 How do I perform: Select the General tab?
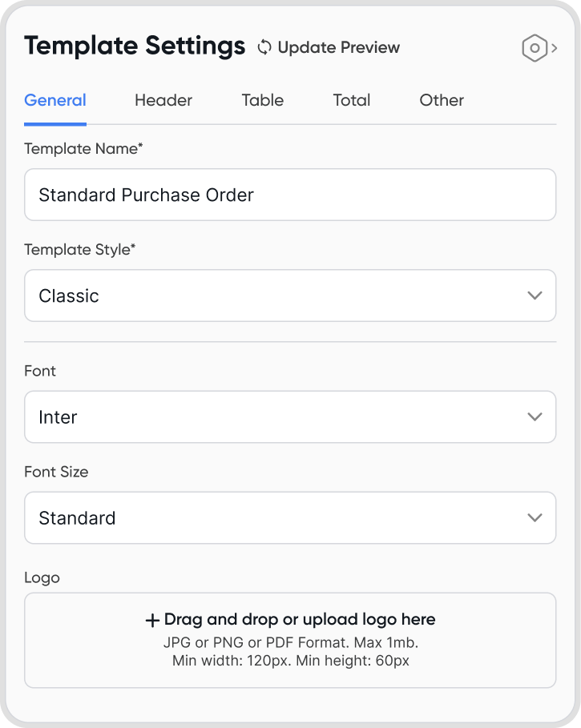(55, 100)
